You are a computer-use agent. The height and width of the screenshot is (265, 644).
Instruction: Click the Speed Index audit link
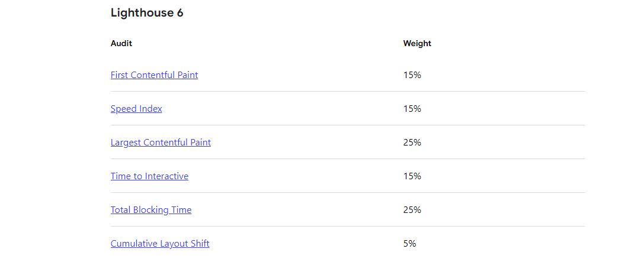pyautogui.click(x=136, y=109)
